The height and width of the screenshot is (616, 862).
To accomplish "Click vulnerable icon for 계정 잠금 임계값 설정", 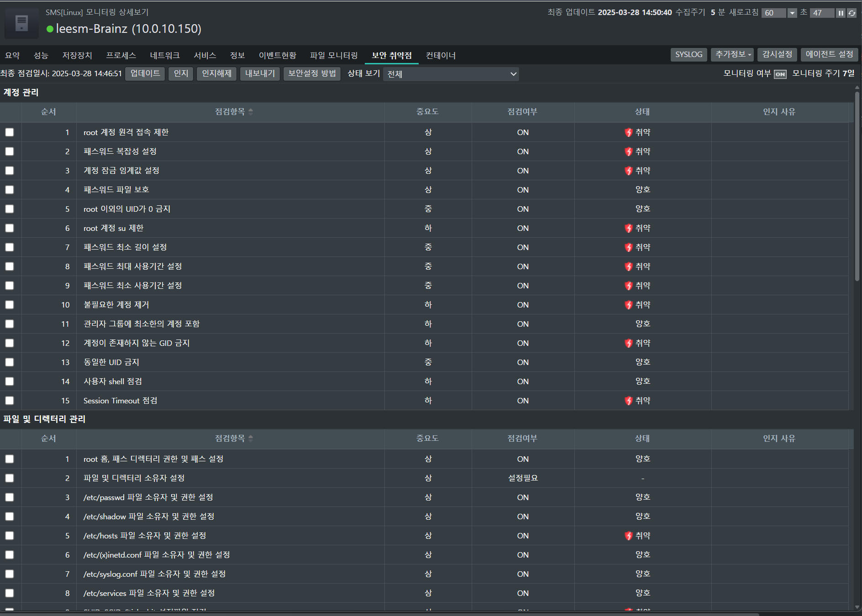I will pyautogui.click(x=629, y=171).
